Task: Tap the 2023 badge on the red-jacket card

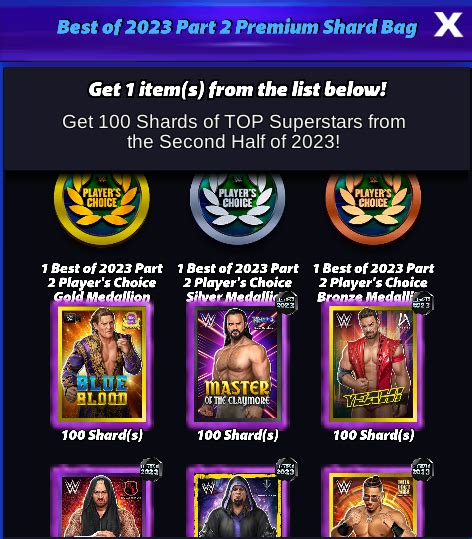Action: coord(421,303)
